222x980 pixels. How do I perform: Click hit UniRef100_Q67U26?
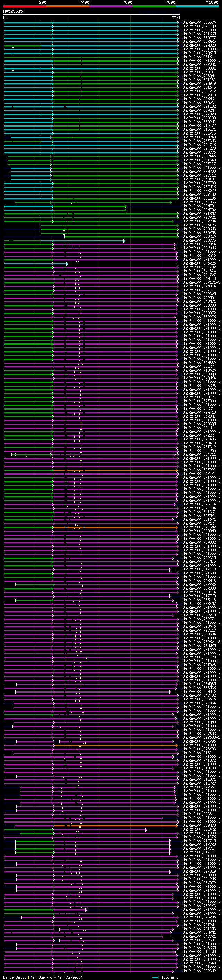click(x=199, y=187)
